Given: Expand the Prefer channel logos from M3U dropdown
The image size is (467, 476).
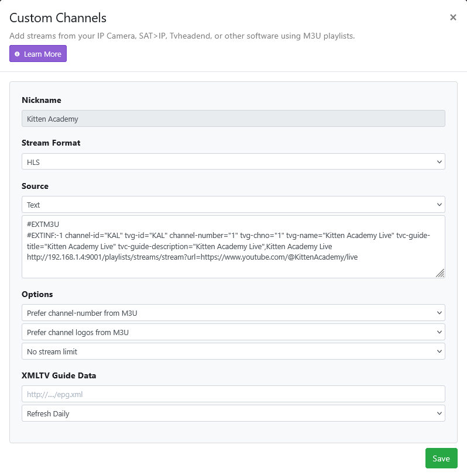Looking at the screenshot, I should [x=233, y=332].
